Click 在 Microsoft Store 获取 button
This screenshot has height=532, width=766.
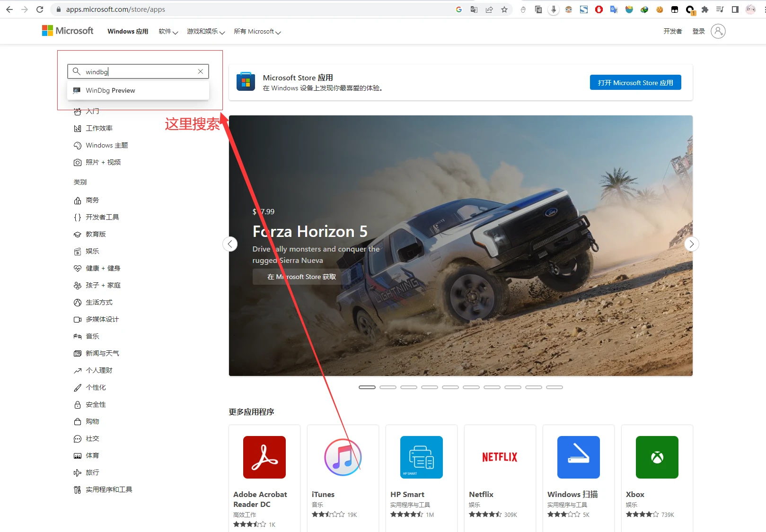tap(301, 277)
